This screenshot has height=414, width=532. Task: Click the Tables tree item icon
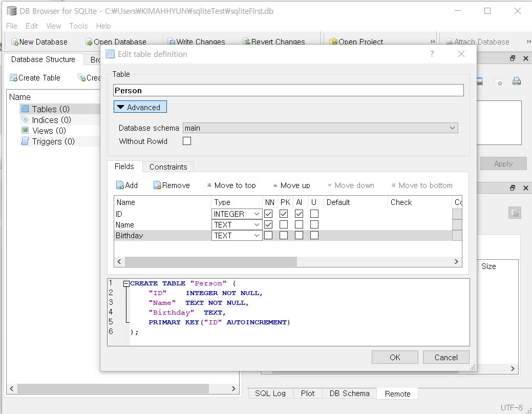coord(25,109)
